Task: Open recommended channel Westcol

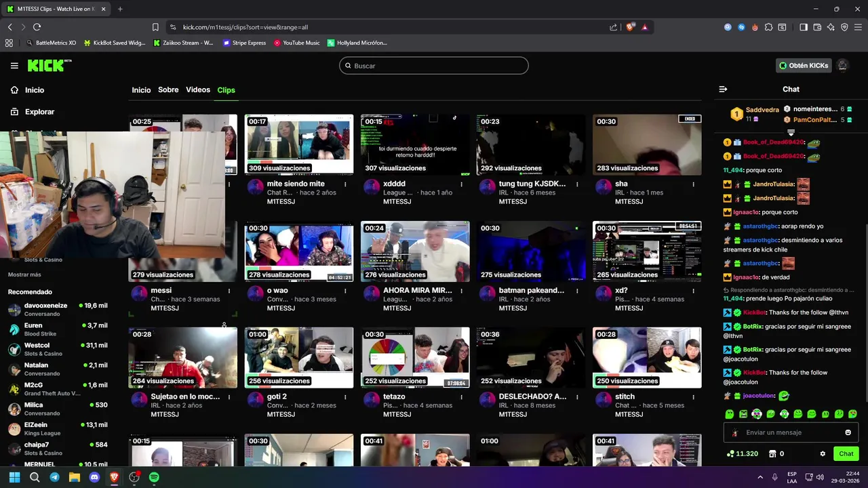Action: coord(58,349)
